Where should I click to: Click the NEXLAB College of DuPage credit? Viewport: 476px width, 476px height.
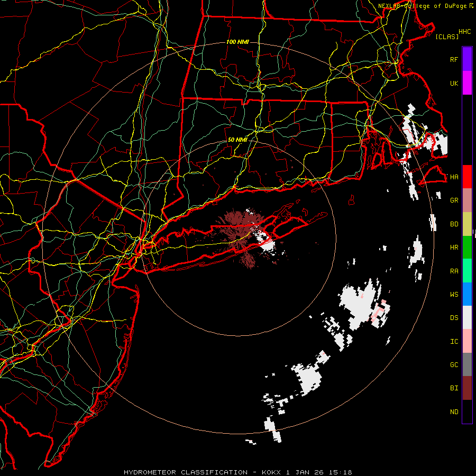pyautogui.click(x=425, y=6)
